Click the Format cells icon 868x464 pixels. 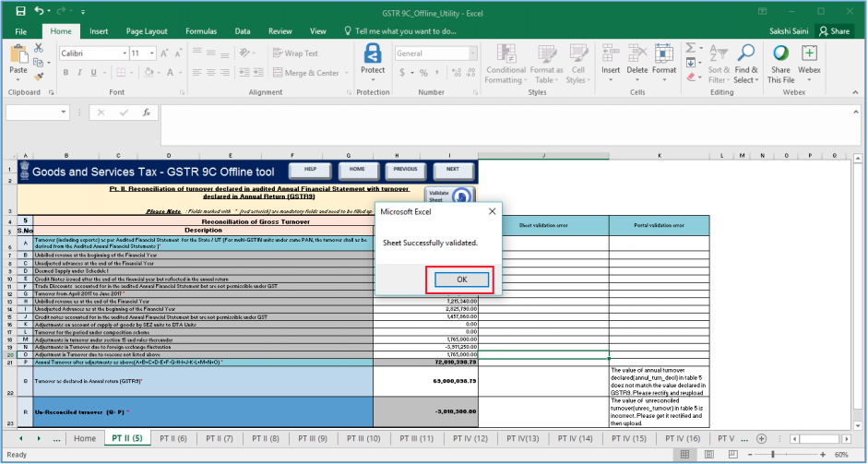click(664, 54)
